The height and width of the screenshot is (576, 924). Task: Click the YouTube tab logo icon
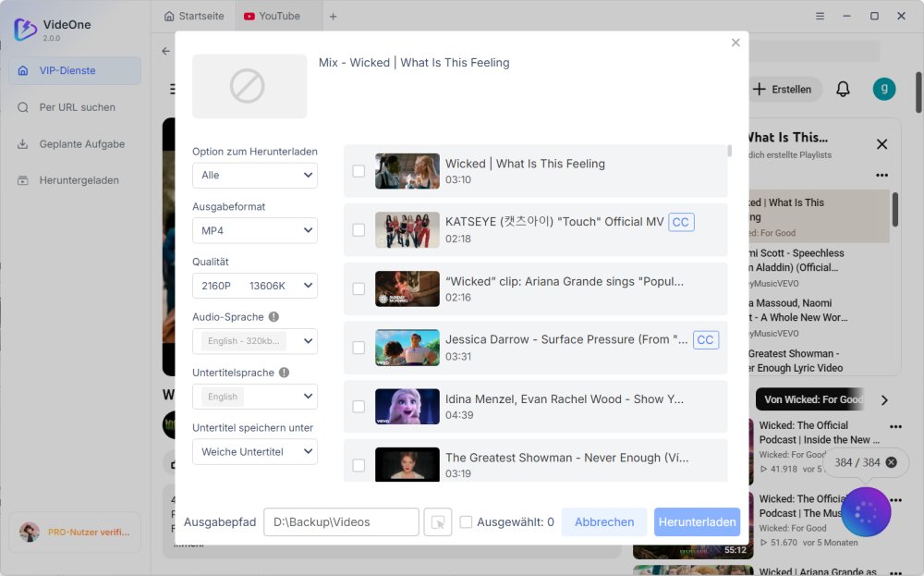pyautogui.click(x=249, y=17)
